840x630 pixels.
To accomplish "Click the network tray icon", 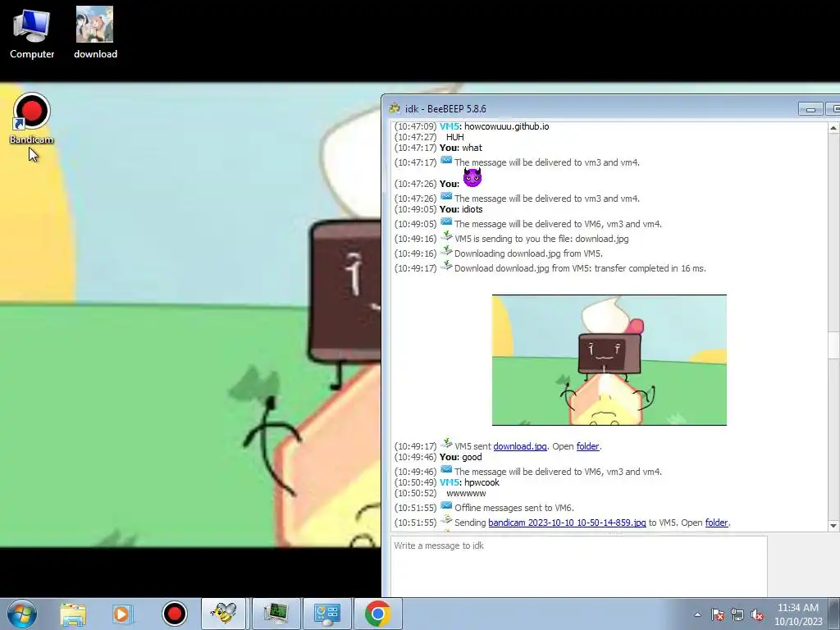I will coord(737,614).
